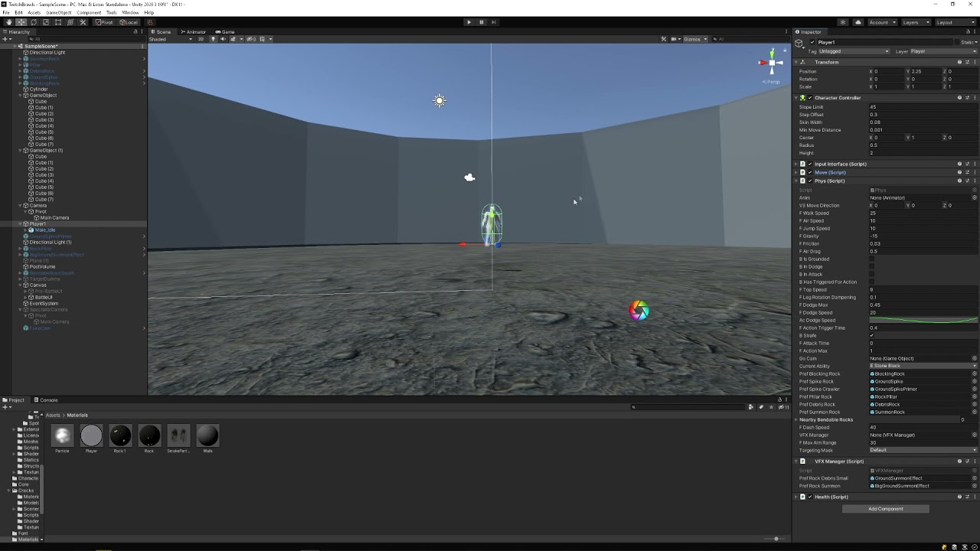980x551 pixels.
Task: Select the Move tool in toolbar
Action: [21, 22]
